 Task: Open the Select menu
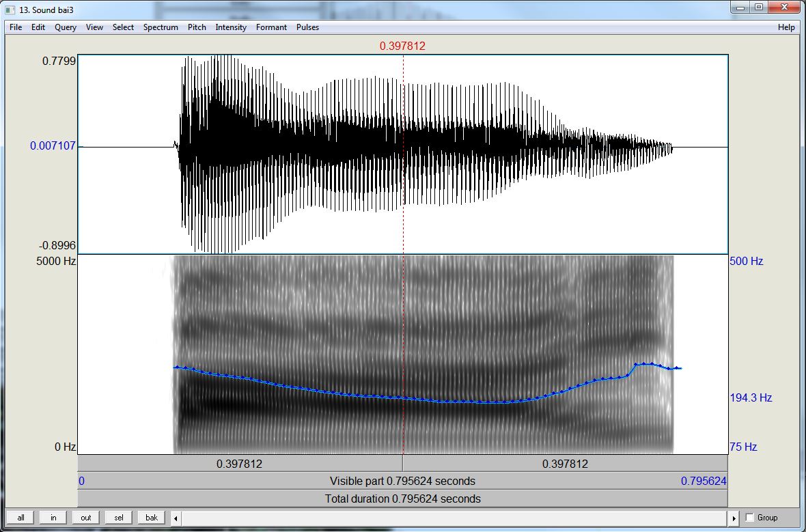[123, 27]
